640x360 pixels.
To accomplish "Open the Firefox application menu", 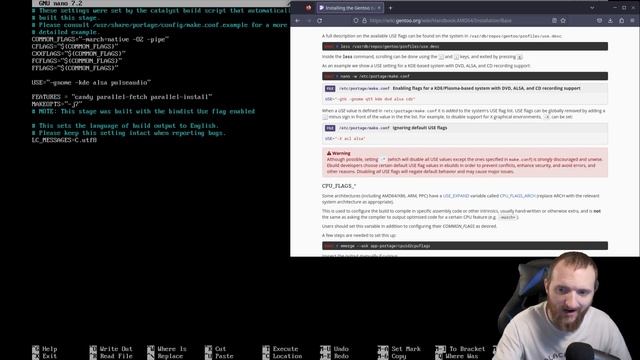I will click(x=633, y=20).
